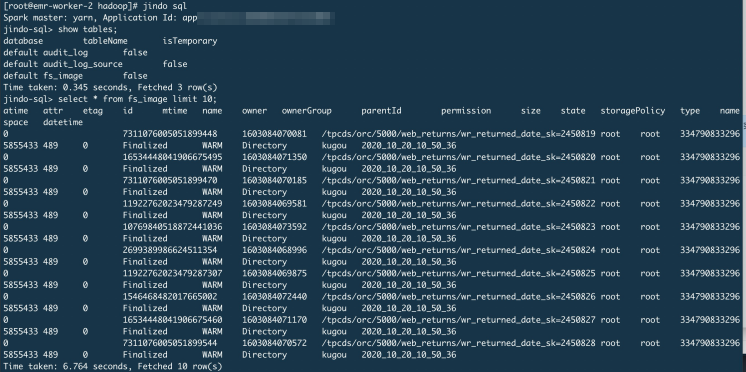Screen dimensions: 746x372
Task: Click 'Time taken: 6.764 seconds' line
Action: pos(112,366)
